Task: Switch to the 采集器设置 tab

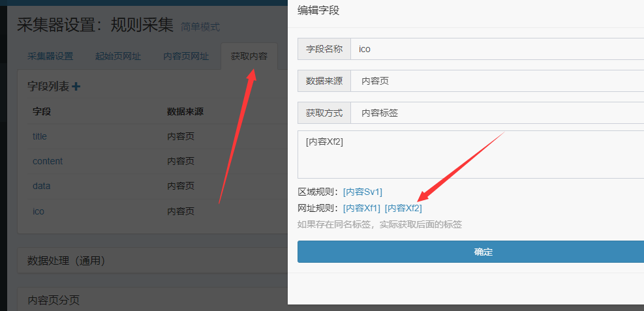Action: click(50, 56)
